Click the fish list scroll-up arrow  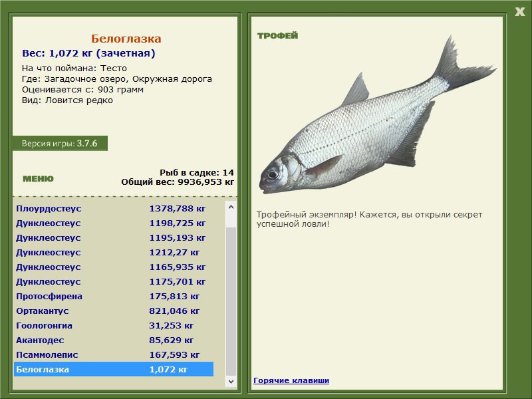(x=231, y=207)
